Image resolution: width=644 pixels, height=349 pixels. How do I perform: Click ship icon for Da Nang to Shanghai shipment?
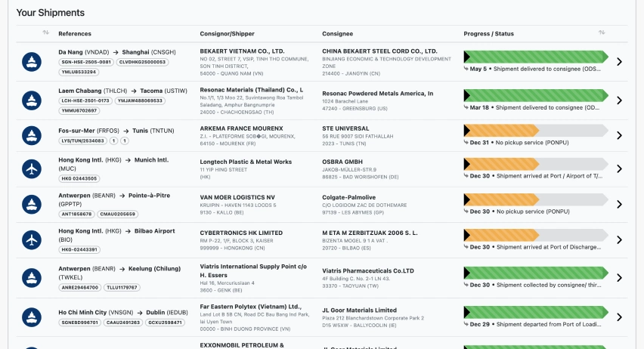click(32, 62)
